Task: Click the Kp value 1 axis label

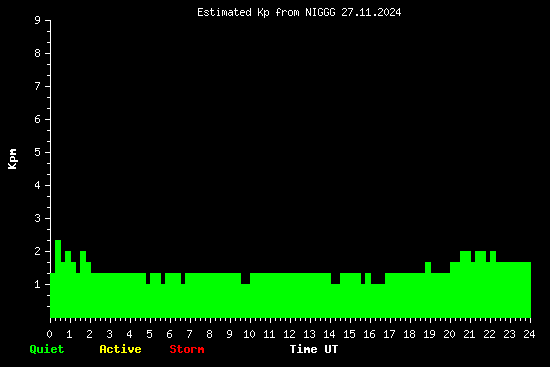Action: point(38,284)
